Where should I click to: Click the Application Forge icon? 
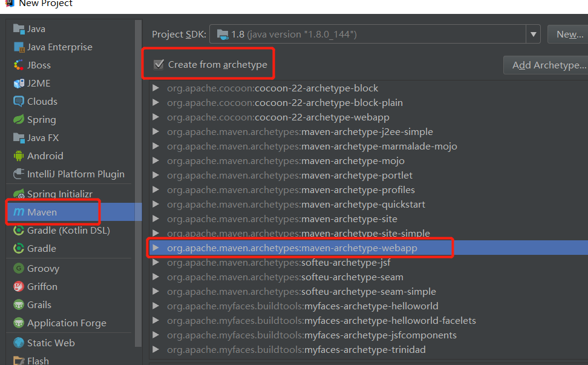(x=19, y=323)
